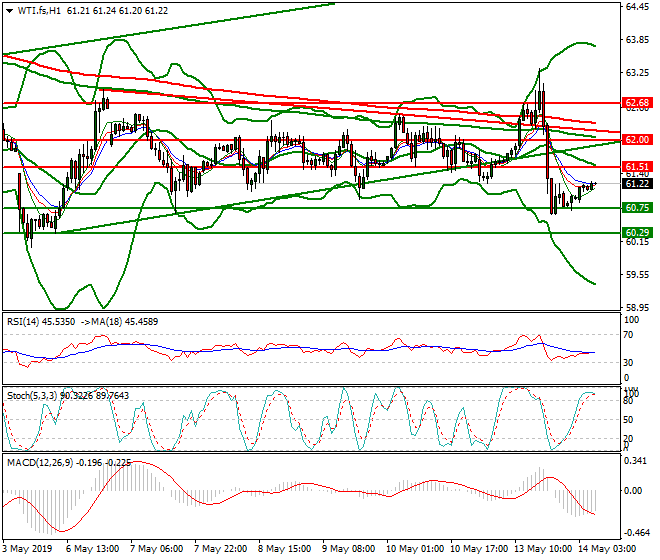
Task: Click the Stochastic scale value 50
Action: click(628, 420)
